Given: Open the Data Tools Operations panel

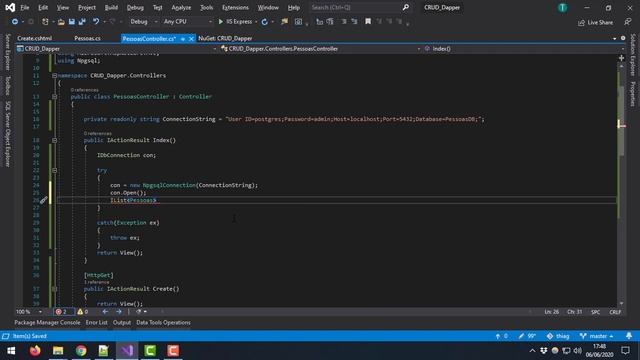Looking at the screenshot, I should pyautogui.click(x=163, y=322).
